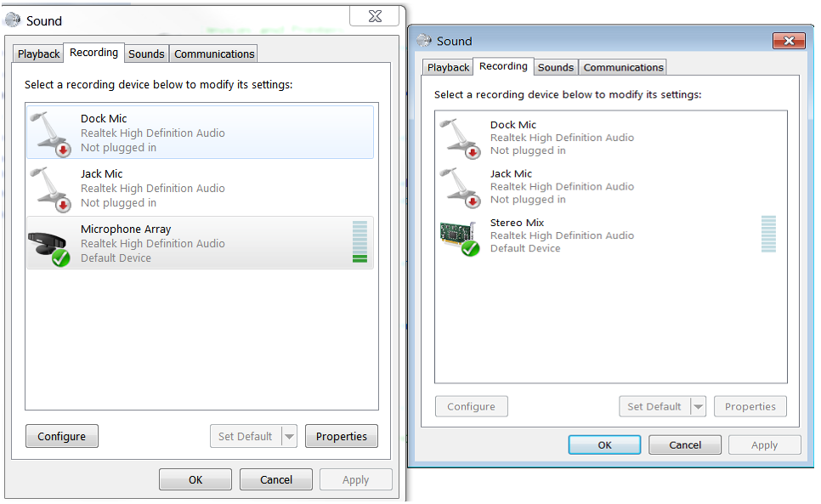Open Properties in left Sound window
Image resolution: width=821 pixels, height=504 pixels.
coord(342,436)
